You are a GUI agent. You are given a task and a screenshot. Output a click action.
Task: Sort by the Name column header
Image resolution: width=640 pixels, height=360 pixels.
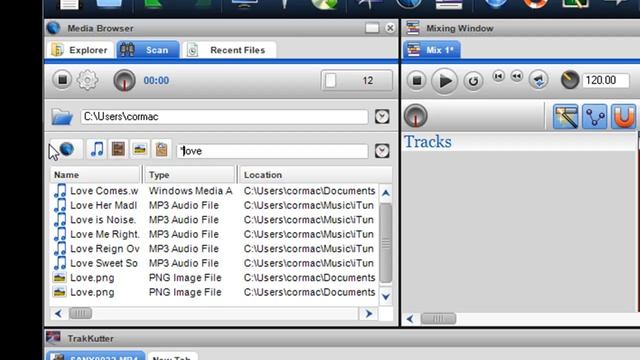click(96, 175)
